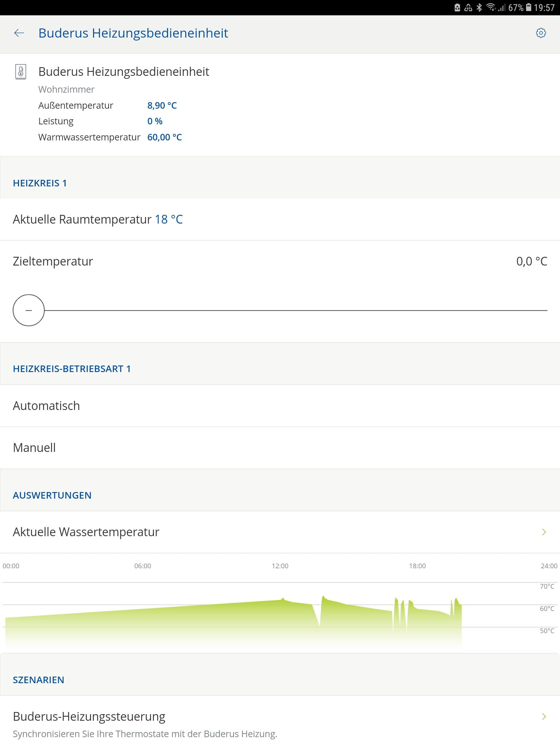This screenshot has height=747, width=560.
Task: Select Automatisch heating circuit mode
Action: click(46, 406)
